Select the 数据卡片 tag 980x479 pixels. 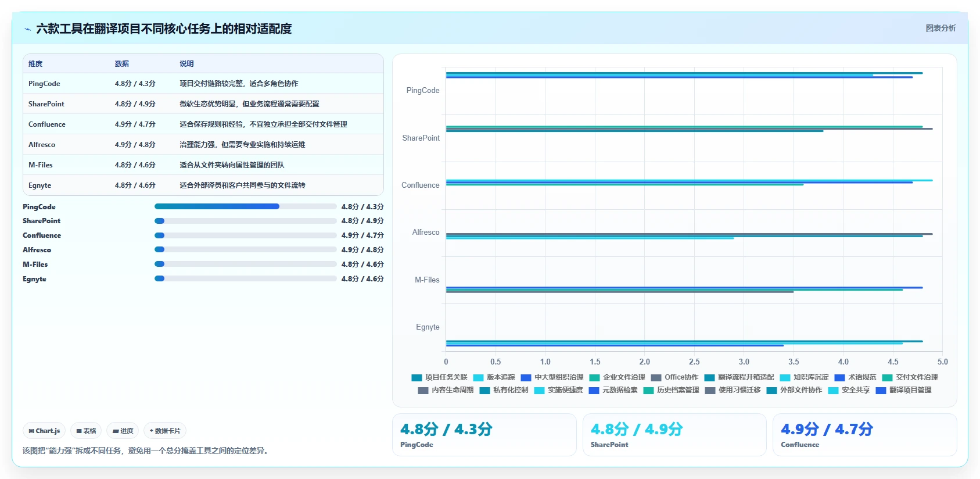165,431
